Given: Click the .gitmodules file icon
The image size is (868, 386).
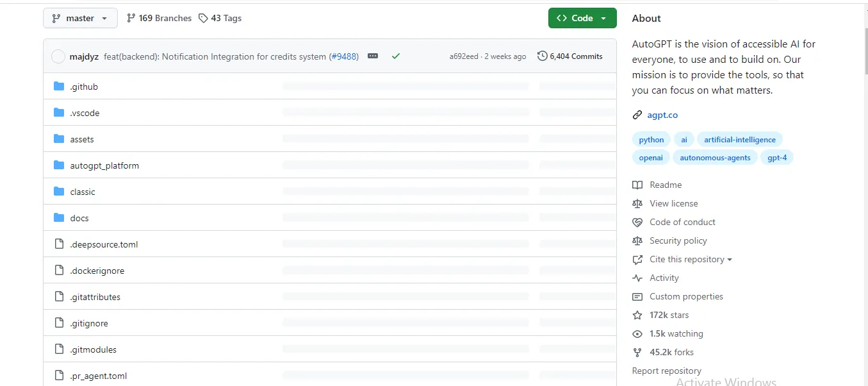Looking at the screenshot, I should (59, 349).
